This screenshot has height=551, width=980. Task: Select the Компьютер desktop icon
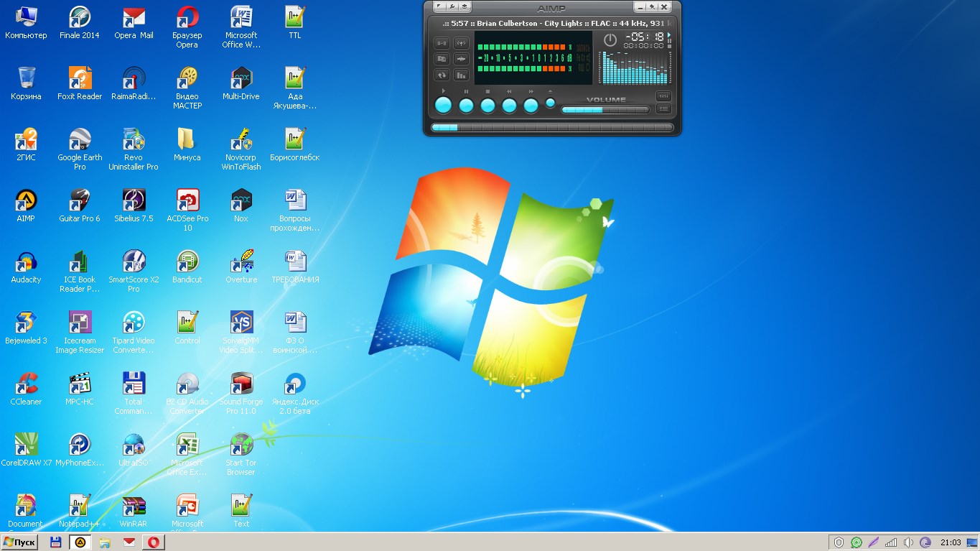[x=26, y=23]
